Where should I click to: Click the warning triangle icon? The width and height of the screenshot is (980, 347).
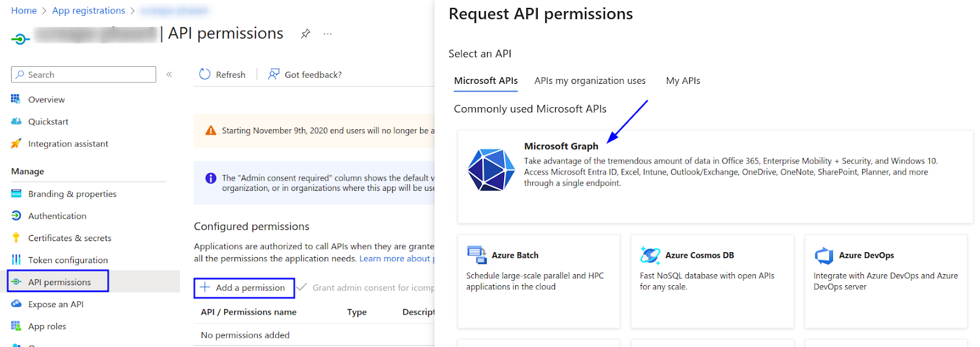[x=211, y=130]
